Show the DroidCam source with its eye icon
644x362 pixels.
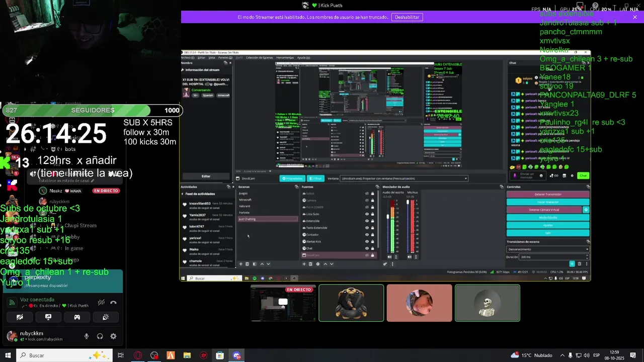[x=367, y=255]
